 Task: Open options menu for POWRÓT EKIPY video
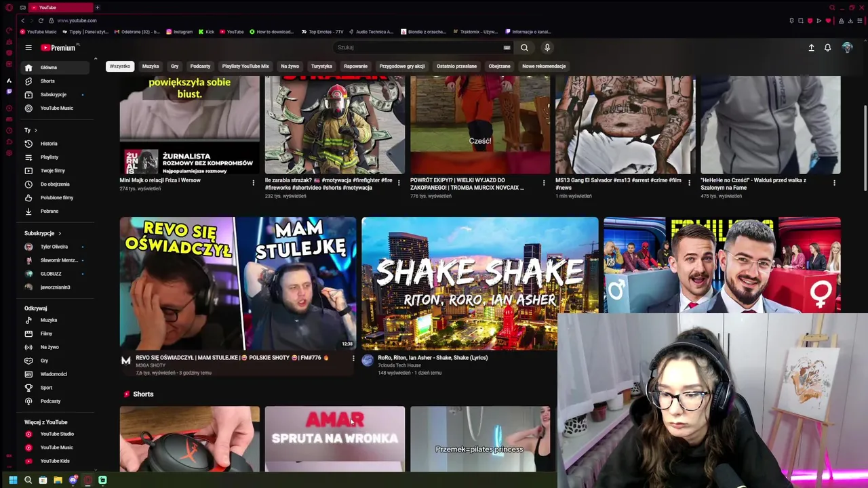tap(543, 183)
